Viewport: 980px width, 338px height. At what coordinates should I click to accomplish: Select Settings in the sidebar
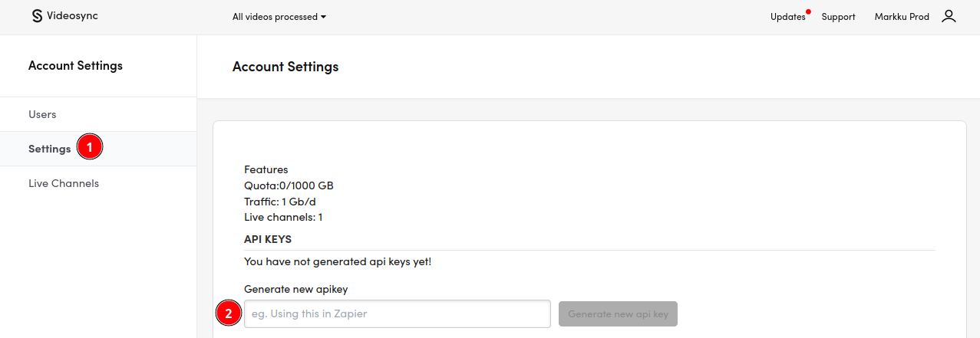tap(49, 149)
